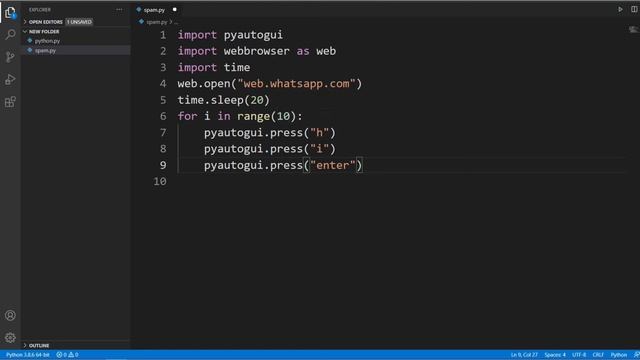640x360 pixels.
Task: Expand the Open Editors section
Action: (46, 22)
